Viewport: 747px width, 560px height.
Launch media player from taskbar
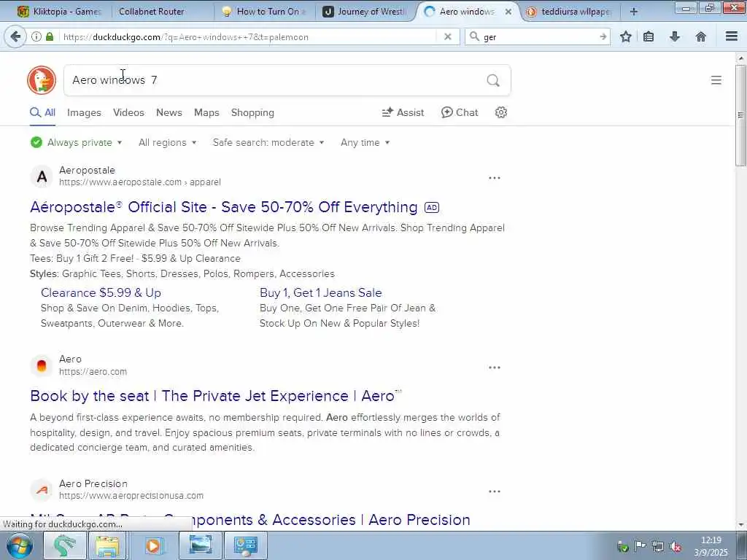pos(153,545)
